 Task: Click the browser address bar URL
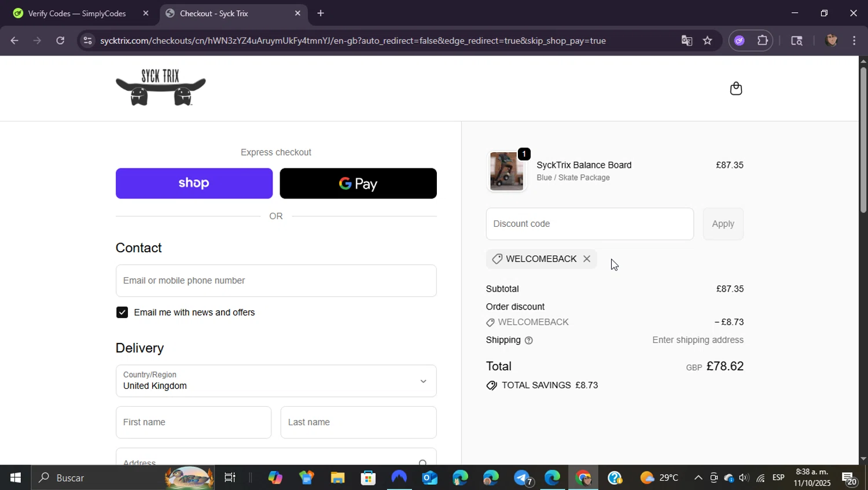point(352,40)
